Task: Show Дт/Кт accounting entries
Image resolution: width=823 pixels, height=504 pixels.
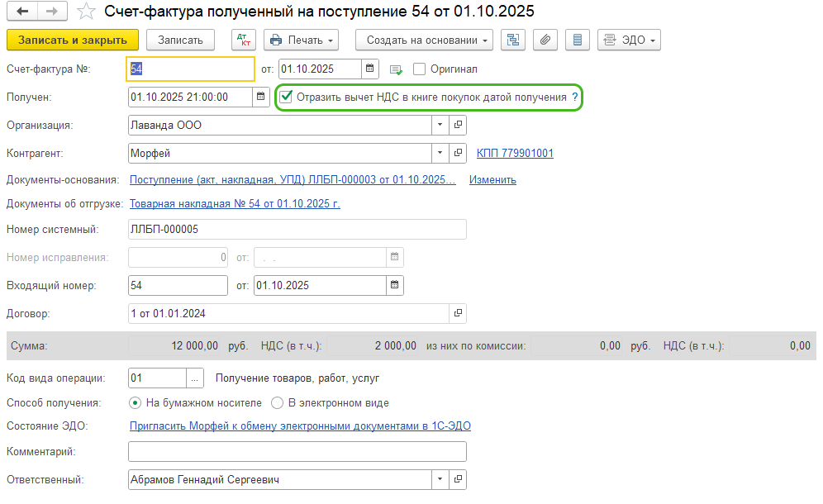Action: click(245, 40)
